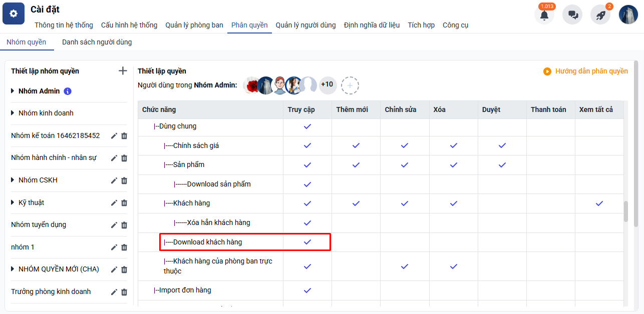Expand NHÓM QUYỀN MỚI (CHA) group
The width and height of the screenshot is (644, 314).
13,269
